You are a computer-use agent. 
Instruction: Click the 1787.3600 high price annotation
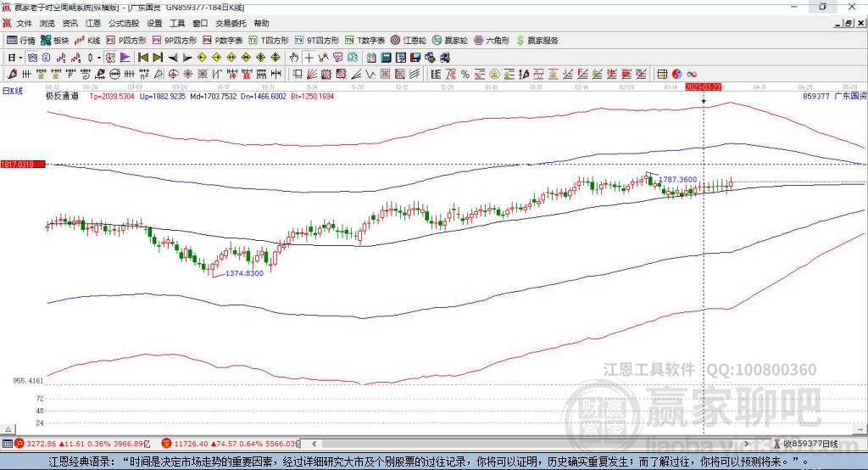tap(677, 180)
